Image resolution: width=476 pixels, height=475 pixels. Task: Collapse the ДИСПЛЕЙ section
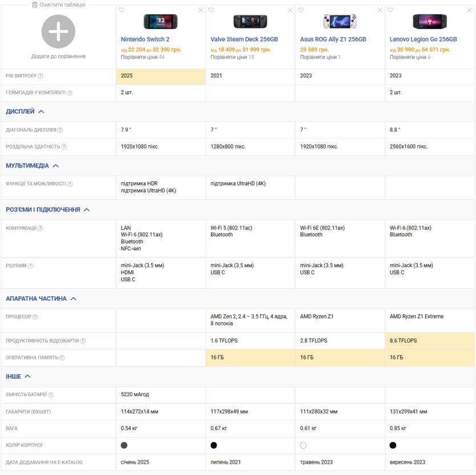(x=25, y=111)
